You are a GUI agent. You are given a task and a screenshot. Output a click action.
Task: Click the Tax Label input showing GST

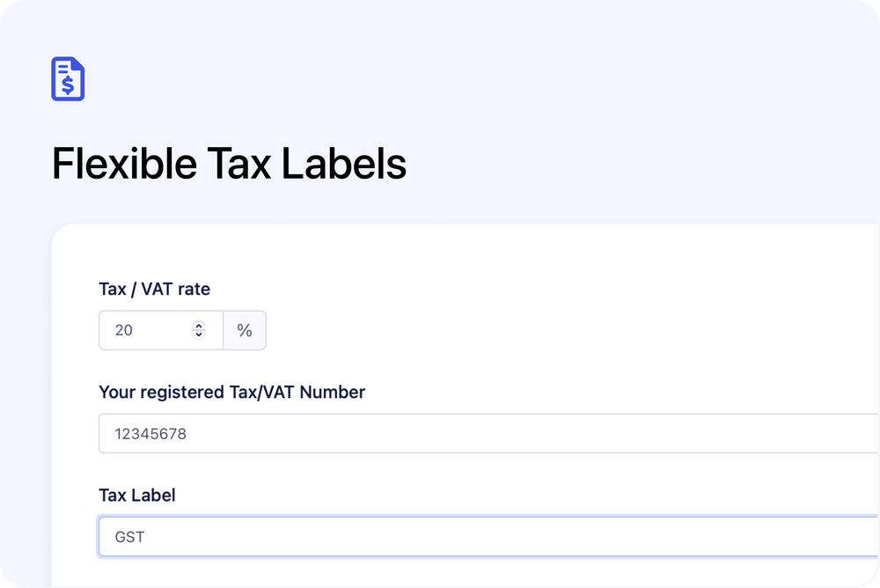[352, 536]
